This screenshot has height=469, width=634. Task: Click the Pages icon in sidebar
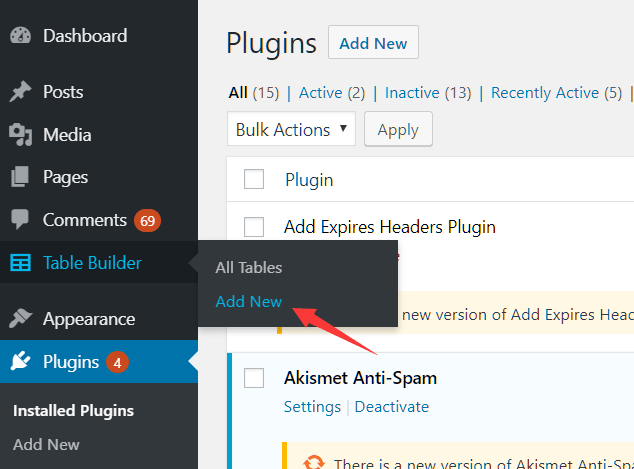(20, 178)
